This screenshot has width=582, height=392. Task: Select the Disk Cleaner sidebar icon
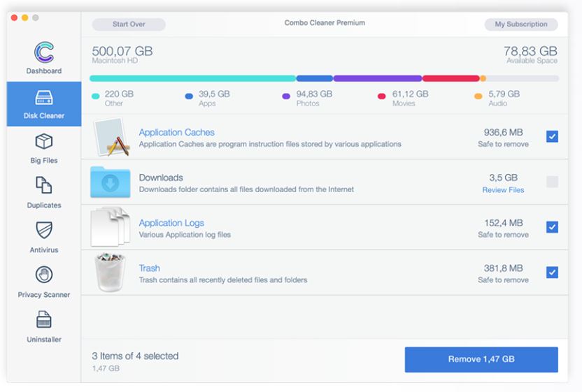tap(43, 99)
